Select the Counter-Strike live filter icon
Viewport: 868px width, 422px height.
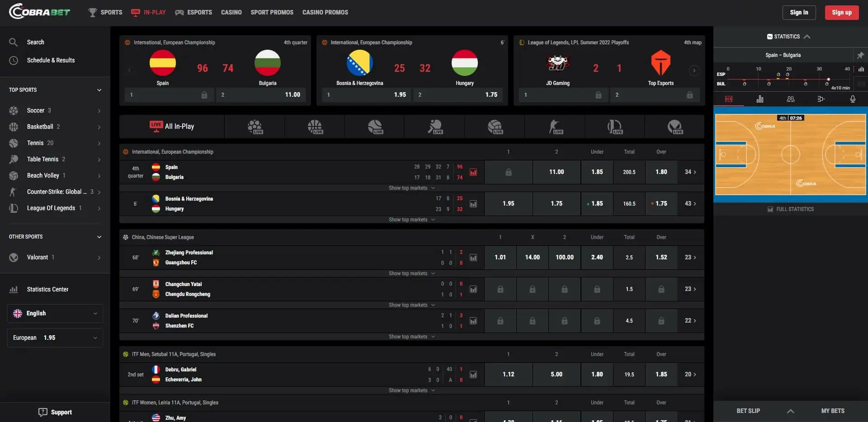pos(555,127)
